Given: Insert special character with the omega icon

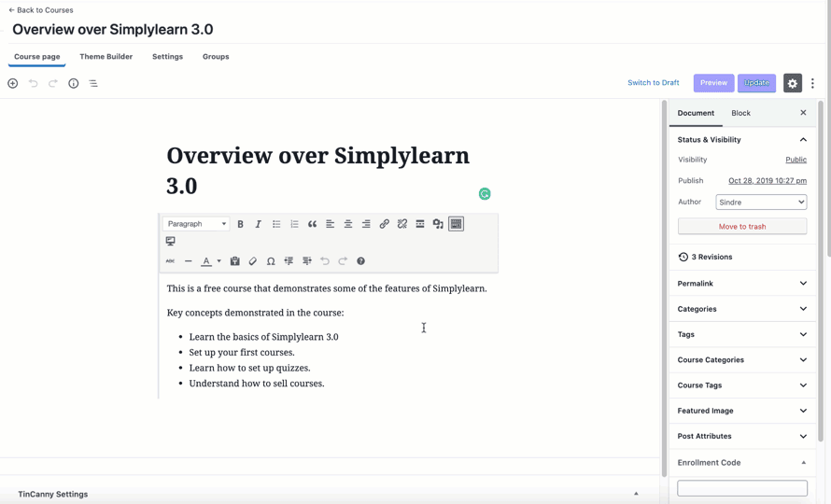Looking at the screenshot, I should 271,261.
